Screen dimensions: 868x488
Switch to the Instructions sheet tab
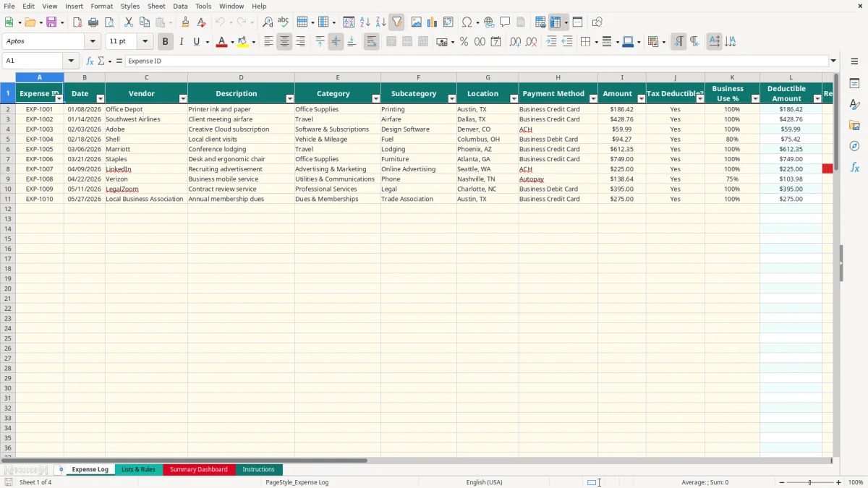click(x=258, y=469)
